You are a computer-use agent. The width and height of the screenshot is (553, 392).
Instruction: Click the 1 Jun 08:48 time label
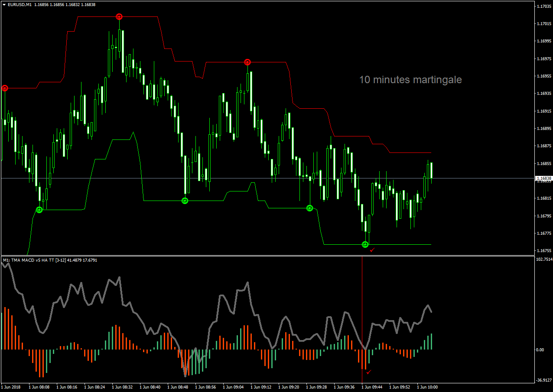pyautogui.click(x=178, y=387)
